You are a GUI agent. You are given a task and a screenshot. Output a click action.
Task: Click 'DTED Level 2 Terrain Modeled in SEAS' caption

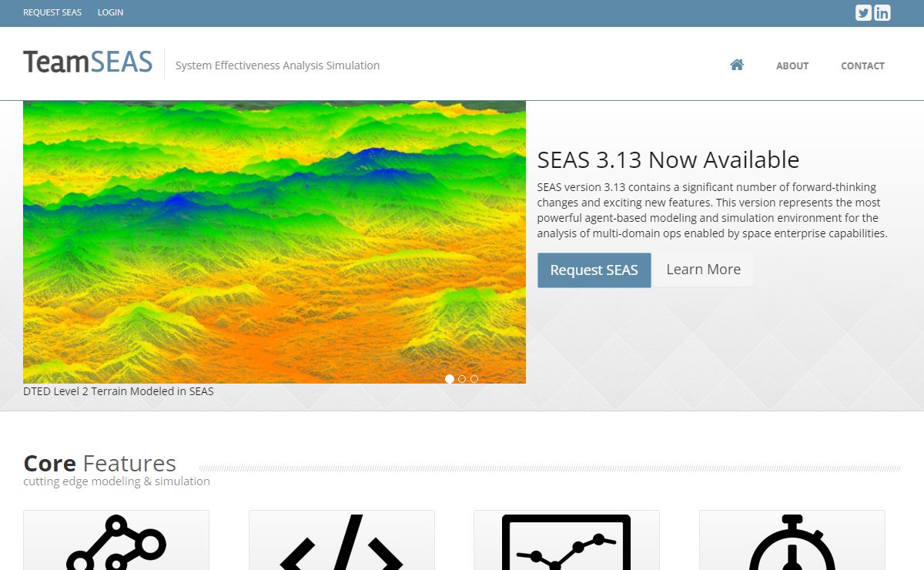click(119, 391)
